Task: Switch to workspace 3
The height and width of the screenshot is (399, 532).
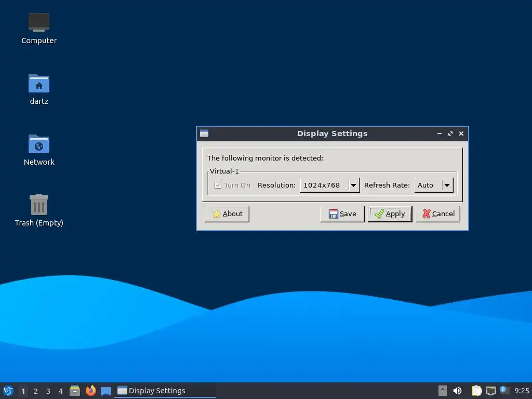Action: pyautogui.click(x=48, y=391)
